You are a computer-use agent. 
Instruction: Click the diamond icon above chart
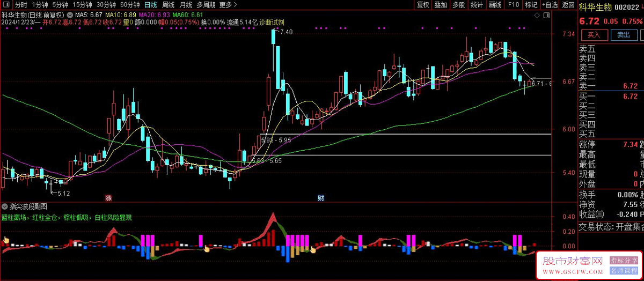coord(538,16)
